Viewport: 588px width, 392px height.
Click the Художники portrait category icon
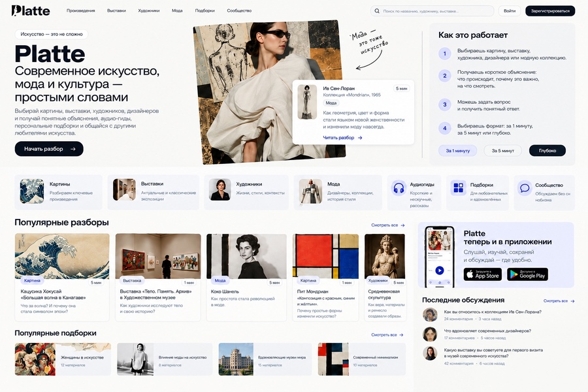[220, 189]
